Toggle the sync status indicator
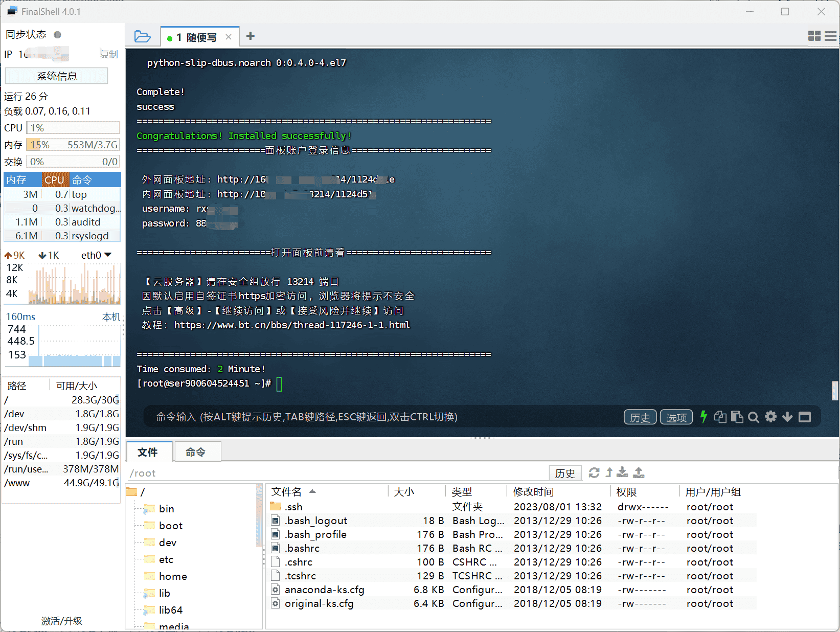The image size is (840, 632). pos(57,35)
